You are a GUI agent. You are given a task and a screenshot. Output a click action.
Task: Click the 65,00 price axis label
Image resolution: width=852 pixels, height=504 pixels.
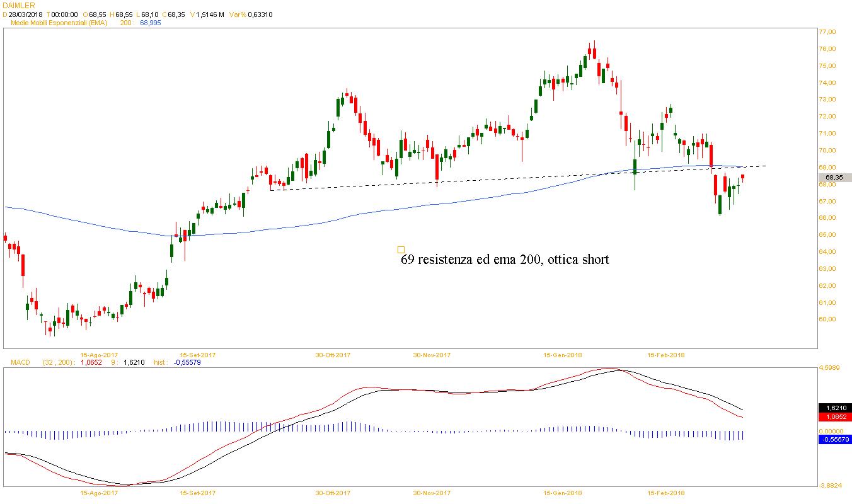827,235
